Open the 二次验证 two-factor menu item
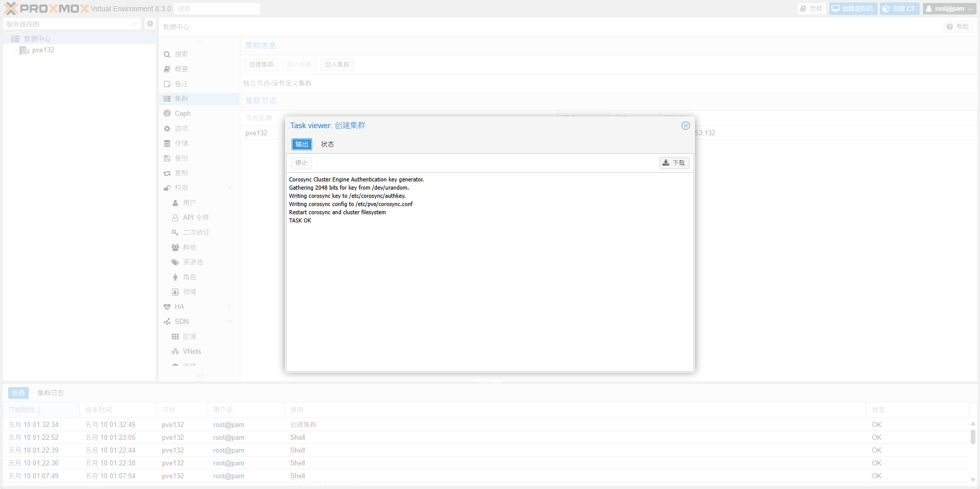980x489 pixels. [199, 232]
